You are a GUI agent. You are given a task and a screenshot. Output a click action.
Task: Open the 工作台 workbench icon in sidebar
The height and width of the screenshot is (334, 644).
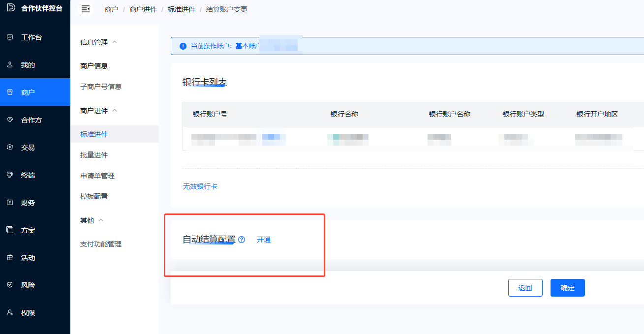(x=10, y=37)
